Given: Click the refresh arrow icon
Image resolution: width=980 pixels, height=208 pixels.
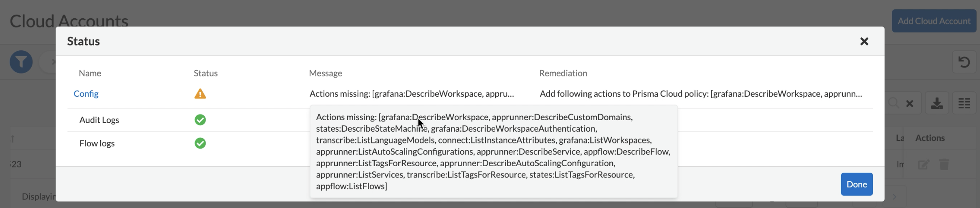Looking at the screenshot, I should click(x=964, y=62).
